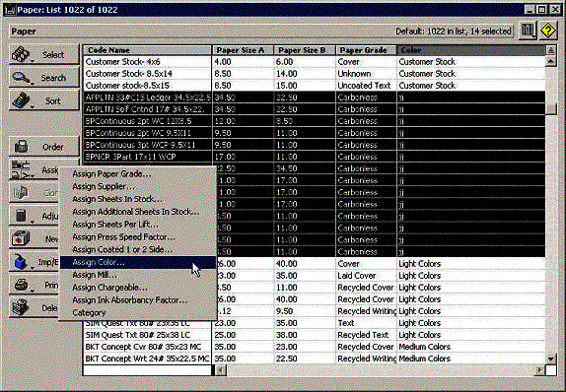The height and width of the screenshot is (392, 566).
Task: Click the yellow help diamond icon
Action: tap(548, 31)
